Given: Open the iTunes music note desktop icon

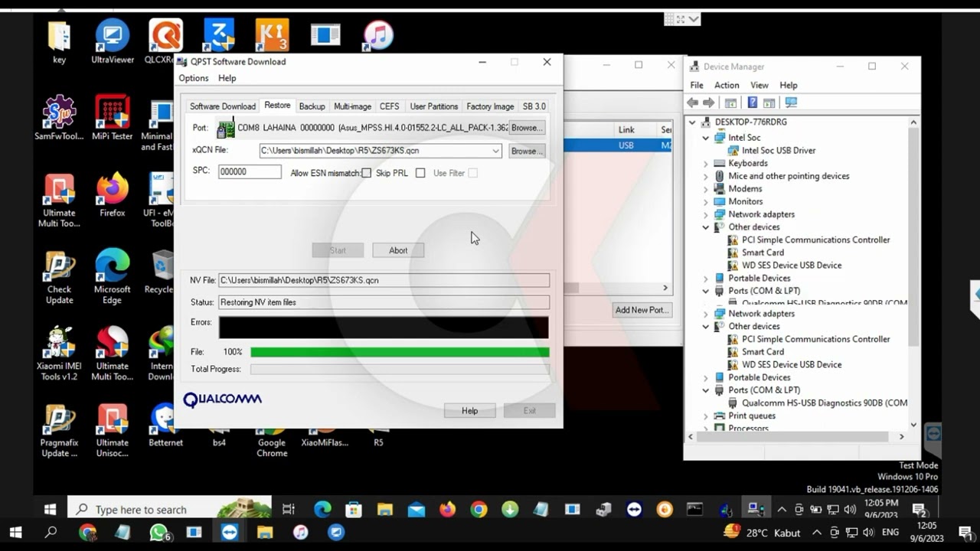Looking at the screenshot, I should 378,35.
